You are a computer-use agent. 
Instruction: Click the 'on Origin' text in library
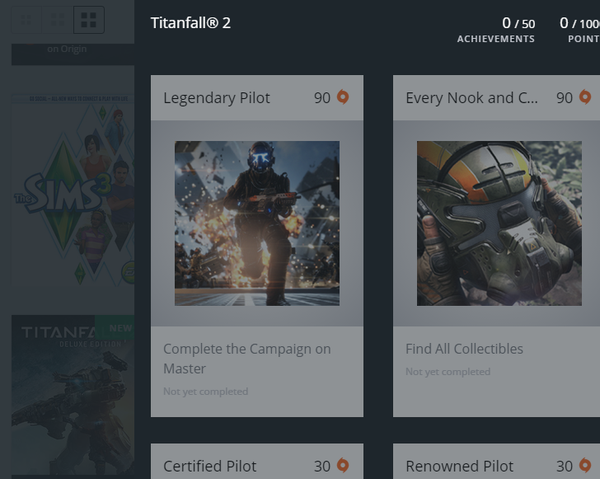[x=67, y=49]
